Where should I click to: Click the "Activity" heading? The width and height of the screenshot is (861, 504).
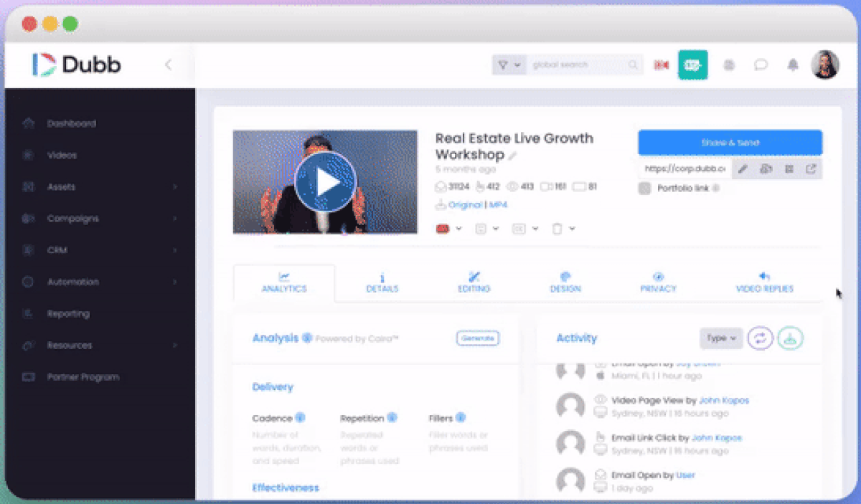(577, 338)
